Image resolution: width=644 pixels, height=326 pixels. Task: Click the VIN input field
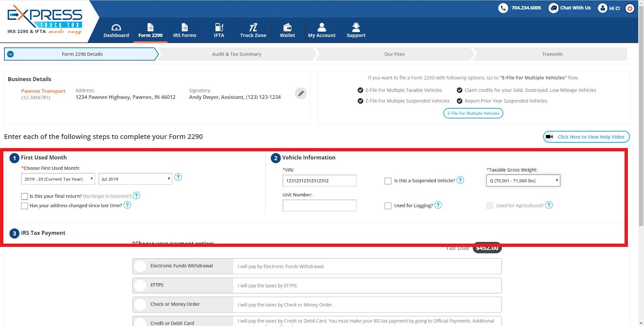point(319,181)
